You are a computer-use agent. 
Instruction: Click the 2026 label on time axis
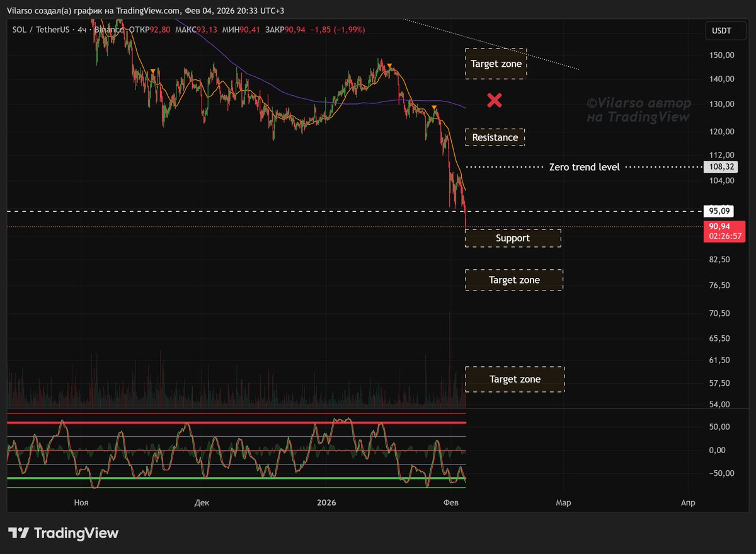click(326, 503)
